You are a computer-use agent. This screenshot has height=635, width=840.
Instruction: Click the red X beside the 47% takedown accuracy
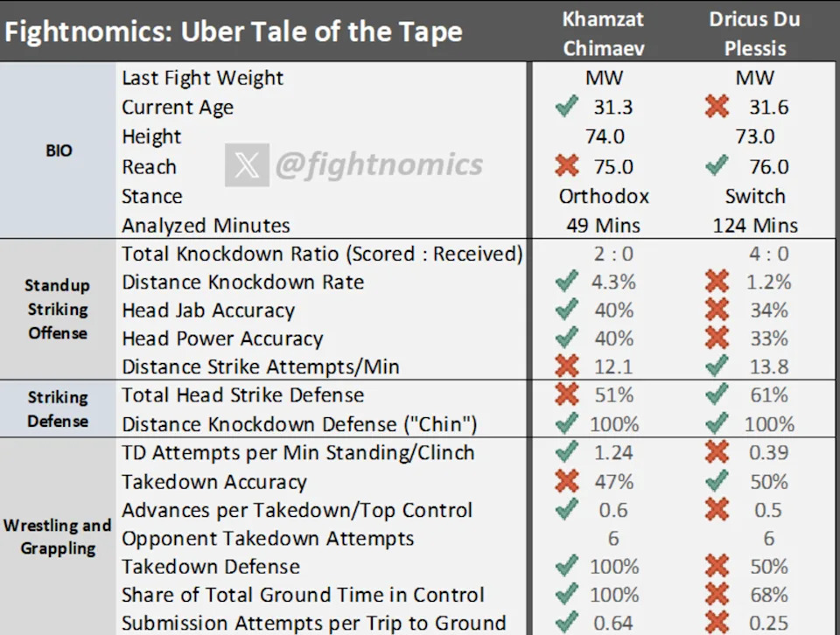point(567,481)
